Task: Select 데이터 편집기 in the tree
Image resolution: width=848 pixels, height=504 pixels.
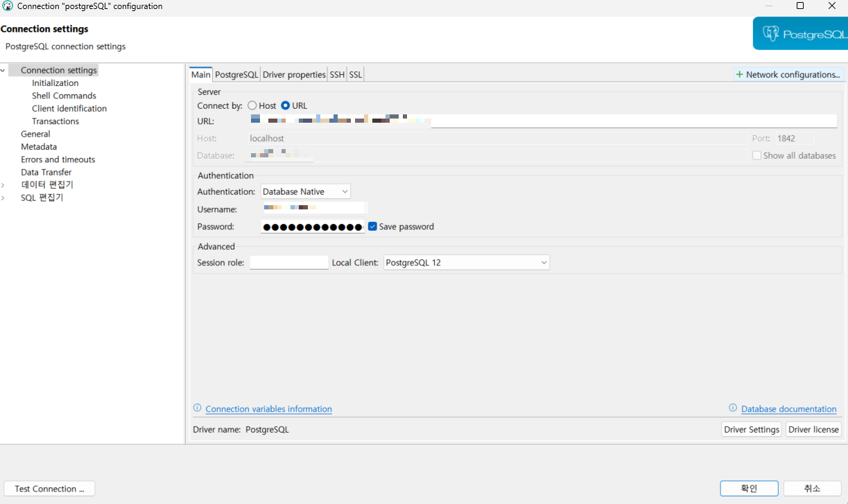Action: pyautogui.click(x=47, y=185)
